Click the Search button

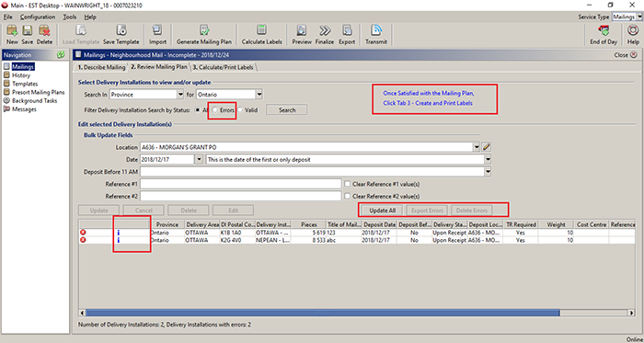[287, 110]
